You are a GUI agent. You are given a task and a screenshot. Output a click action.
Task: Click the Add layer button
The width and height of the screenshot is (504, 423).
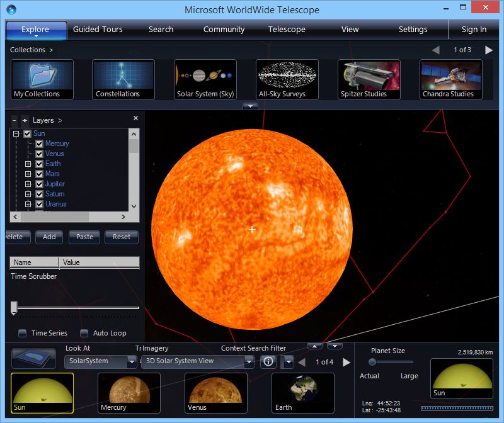pos(49,237)
